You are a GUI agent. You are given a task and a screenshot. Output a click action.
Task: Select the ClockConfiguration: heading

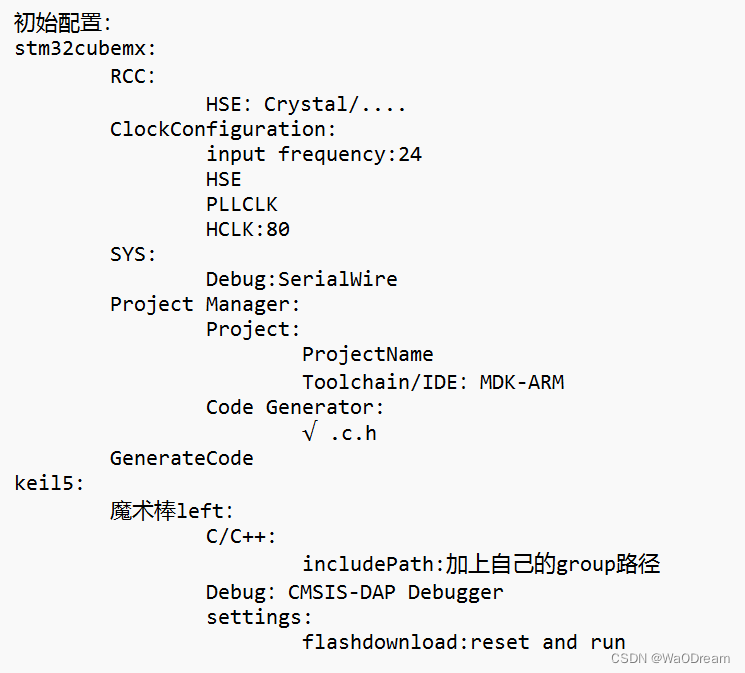click(223, 129)
